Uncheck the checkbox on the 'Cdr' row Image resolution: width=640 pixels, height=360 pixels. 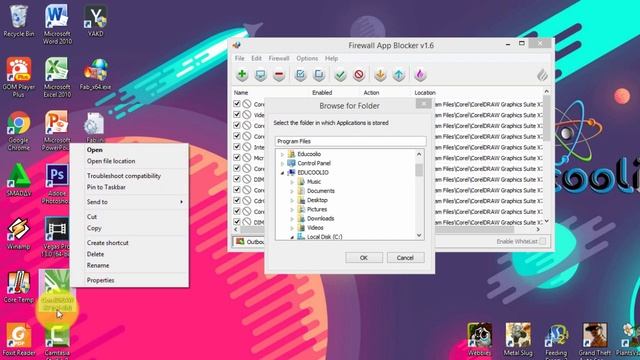pyautogui.click(x=237, y=200)
